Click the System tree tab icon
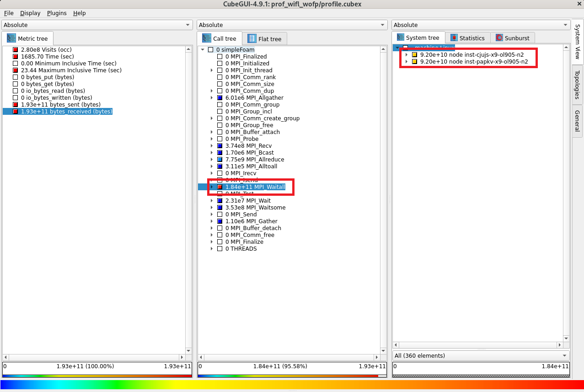 click(400, 38)
